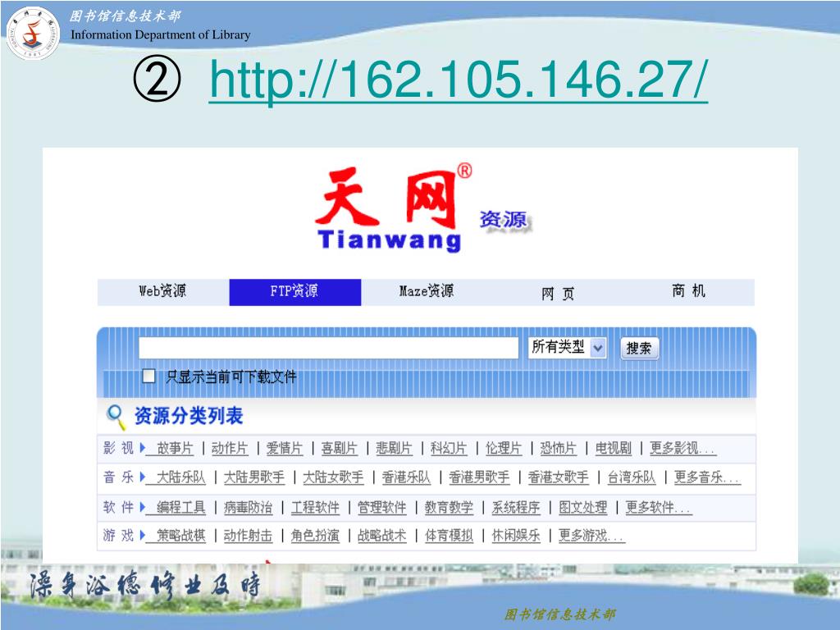Click the library emblem logo
Image resolution: width=840 pixels, height=630 pixels.
tap(33, 33)
